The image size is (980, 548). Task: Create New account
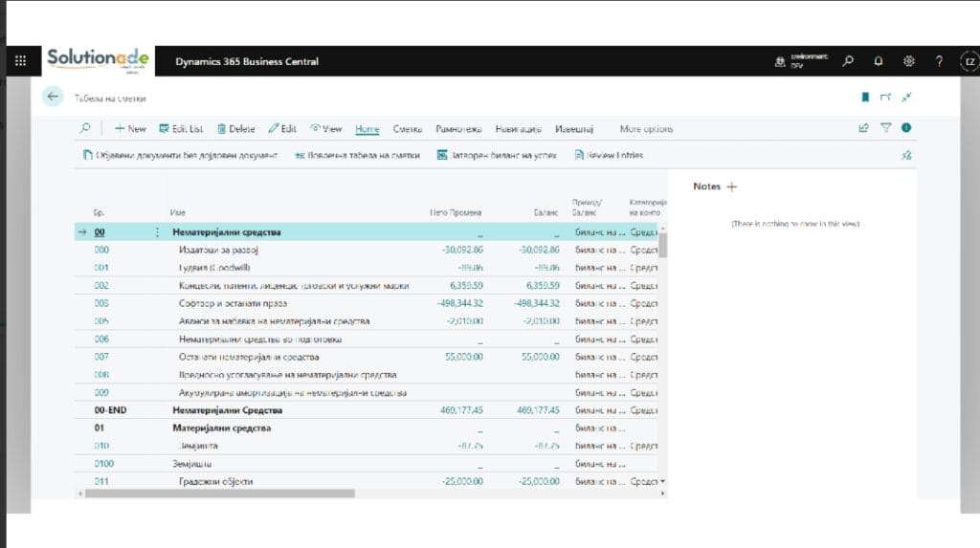(130, 129)
